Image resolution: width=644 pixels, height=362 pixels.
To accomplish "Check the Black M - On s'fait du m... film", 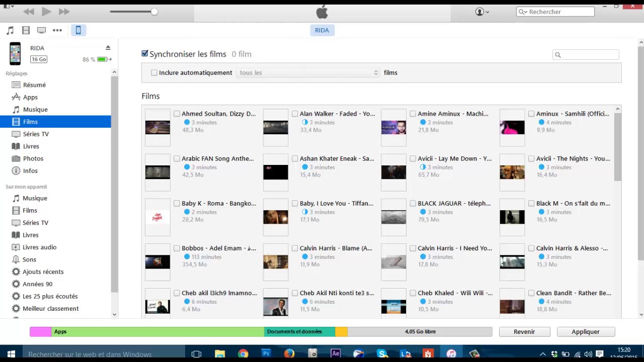I will [531, 203].
